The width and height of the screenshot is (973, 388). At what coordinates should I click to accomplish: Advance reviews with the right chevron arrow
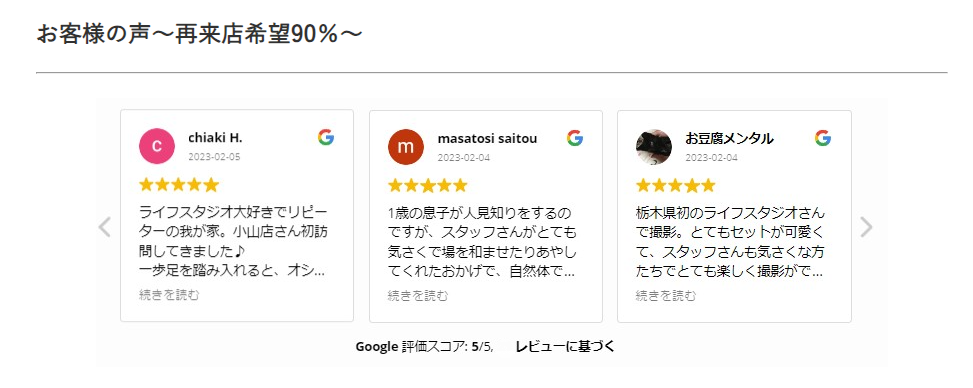point(866,227)
